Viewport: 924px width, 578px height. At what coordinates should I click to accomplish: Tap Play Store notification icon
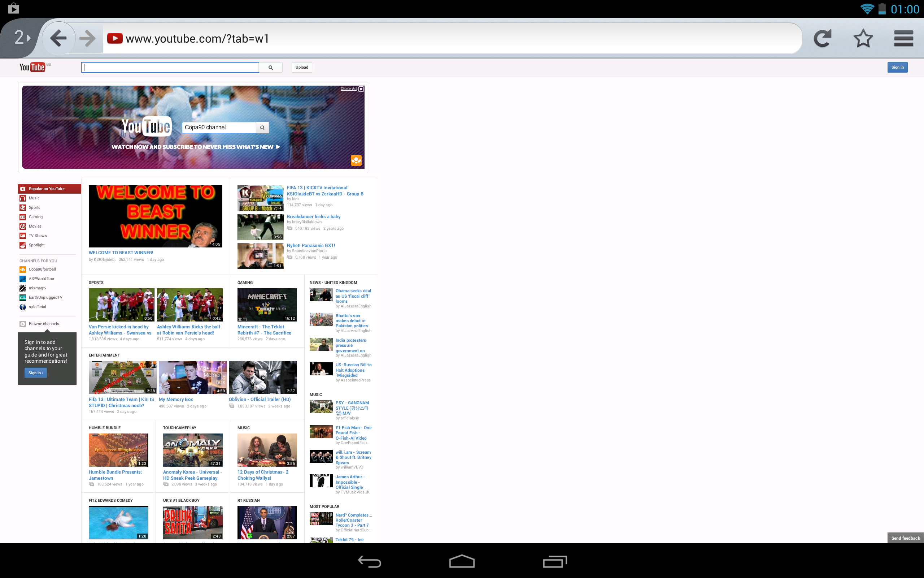coord(13,8)
